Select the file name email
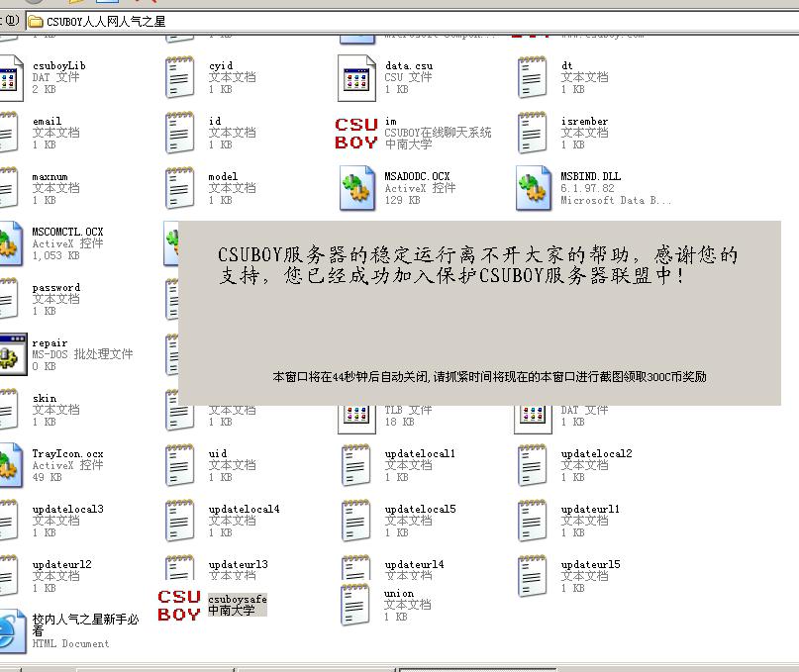The width and height of the screenshot is (799, 672). 47,122
